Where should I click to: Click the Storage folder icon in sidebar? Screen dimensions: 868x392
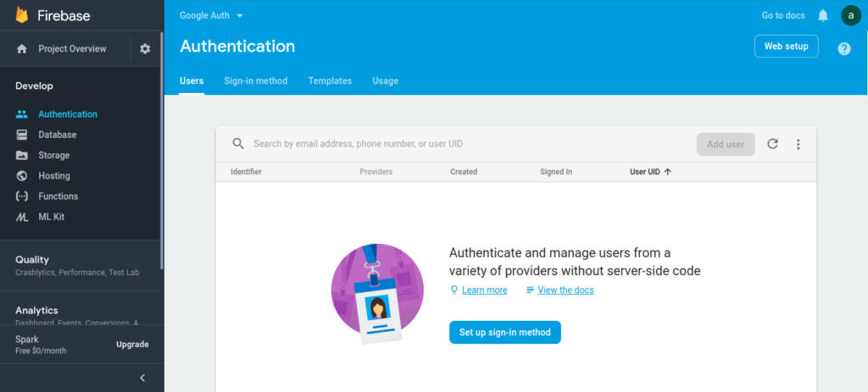[x=21, y=156]
